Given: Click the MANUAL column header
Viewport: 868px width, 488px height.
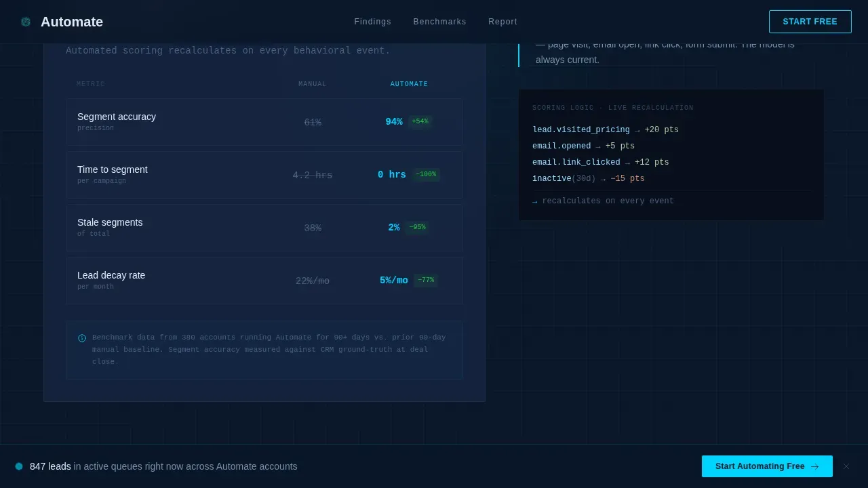Looking at the screenshot, I should tap(313, 84).
